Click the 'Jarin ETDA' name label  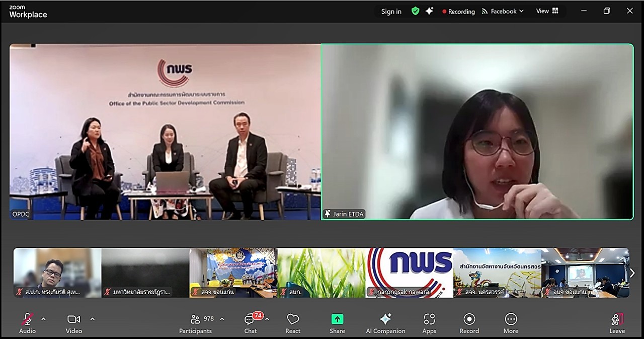click(x=349, y=214)
